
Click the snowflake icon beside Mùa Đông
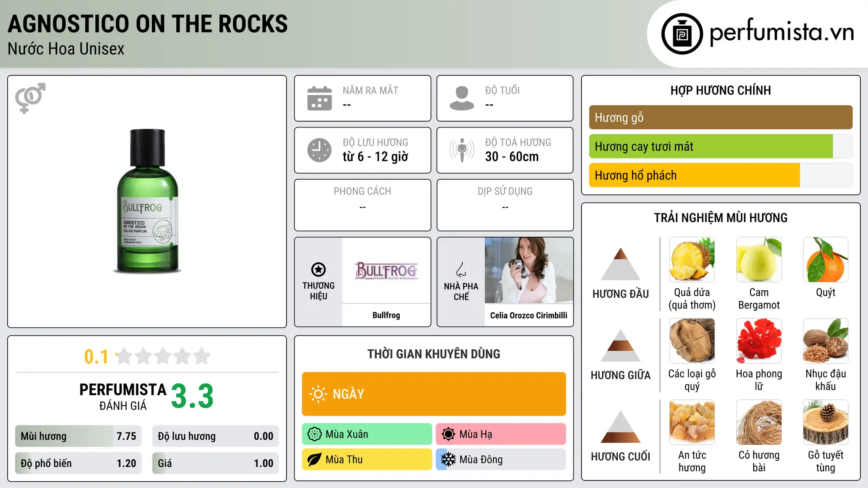(448, 460)
